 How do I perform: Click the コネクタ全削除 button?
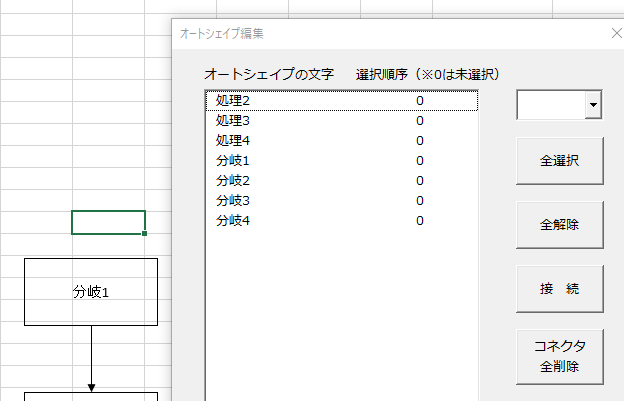pyautogui.click(x=560, y=356)
